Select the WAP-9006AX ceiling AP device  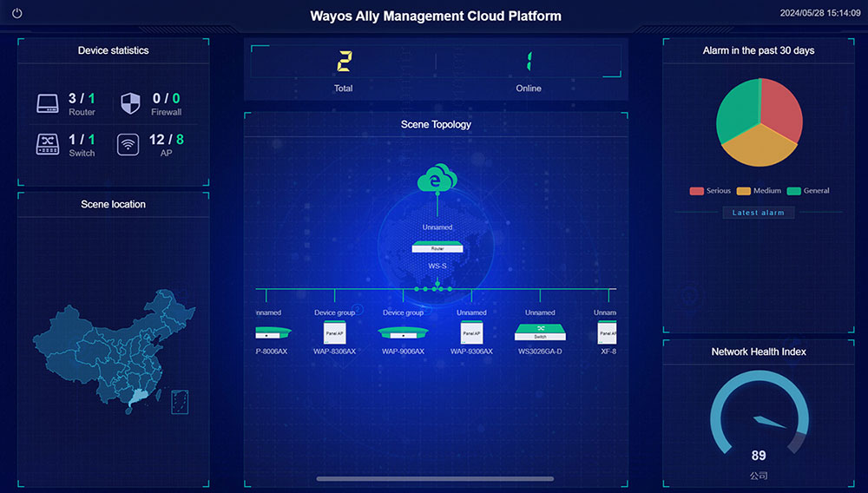(x=403, y=332)
